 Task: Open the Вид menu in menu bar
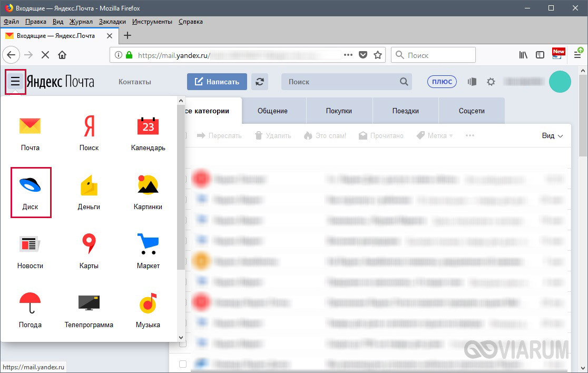pos(58,22)
